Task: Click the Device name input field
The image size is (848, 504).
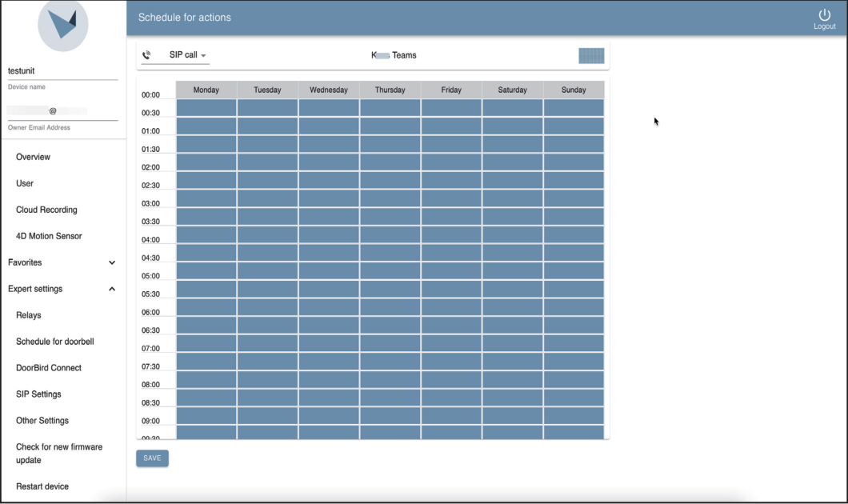Action: click(x=62, y=70)
